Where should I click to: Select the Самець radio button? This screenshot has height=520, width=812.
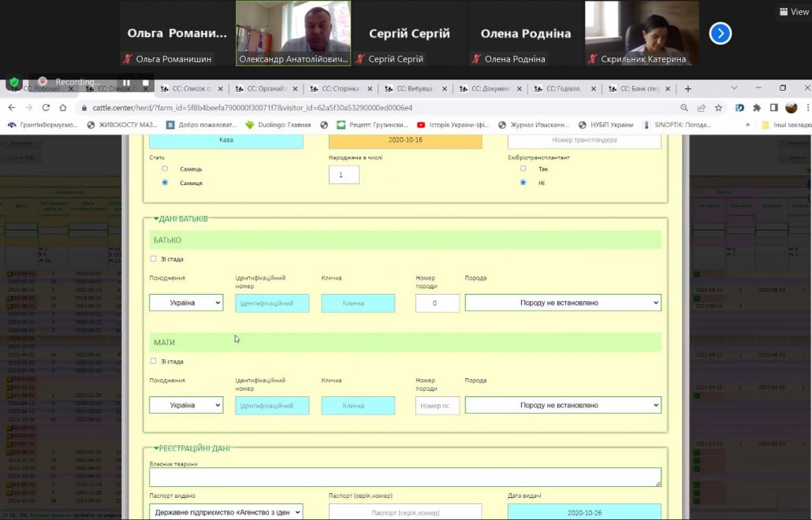coord(165,169)
